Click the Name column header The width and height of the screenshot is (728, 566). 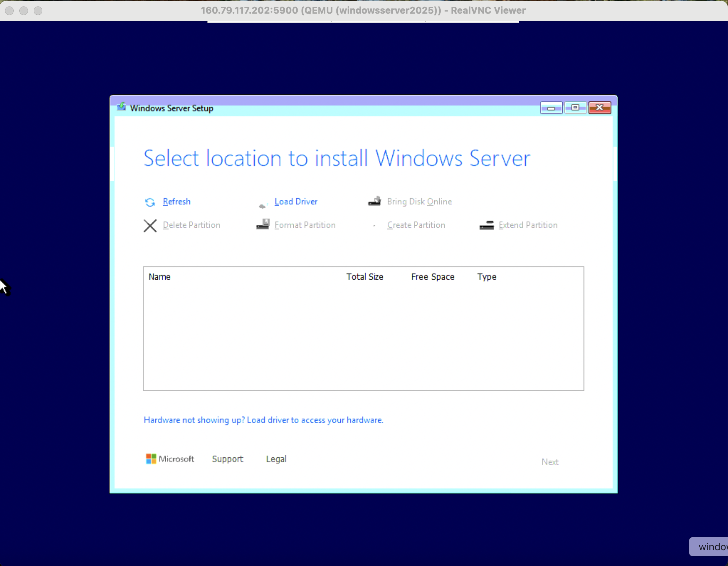(160, 277)
